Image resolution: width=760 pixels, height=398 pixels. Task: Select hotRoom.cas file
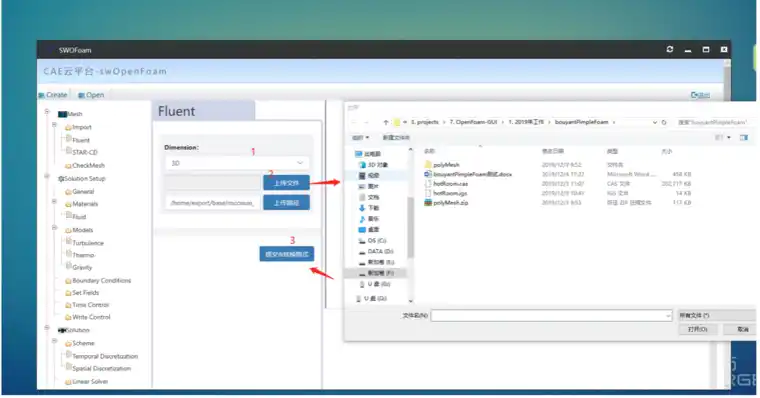tap(446, 184)
